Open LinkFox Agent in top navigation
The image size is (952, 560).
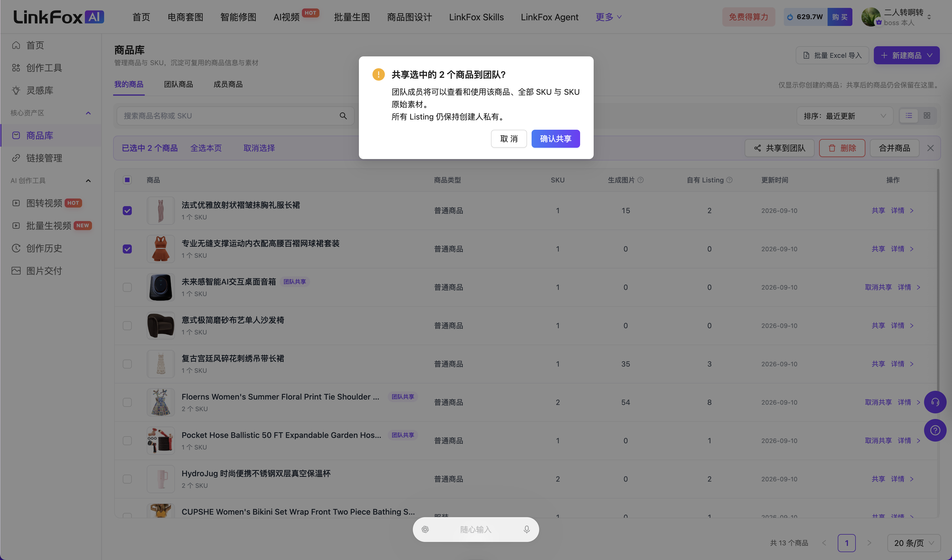(549, 17)
